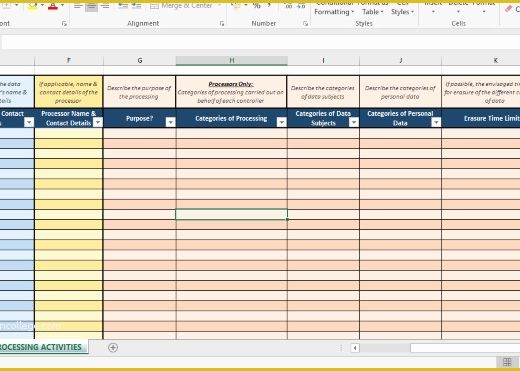Click the fill color highlighter icon
Screen dimensions: 520x371
coord(32,6)
